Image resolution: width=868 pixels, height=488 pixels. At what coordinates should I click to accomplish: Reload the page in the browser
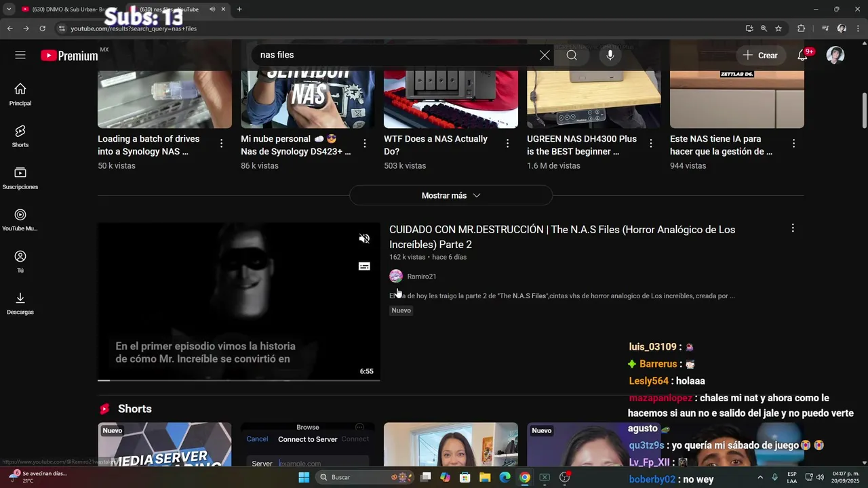click(42, 28)
